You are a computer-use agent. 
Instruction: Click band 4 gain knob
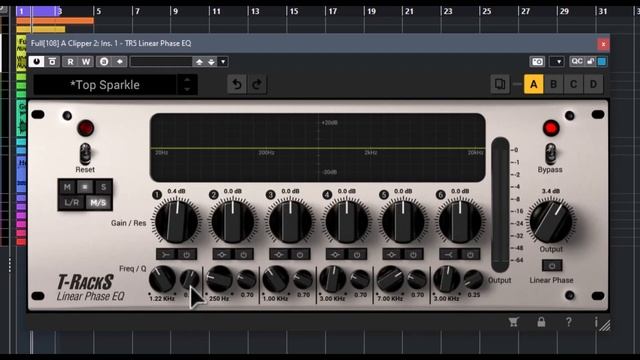point(346,222)
